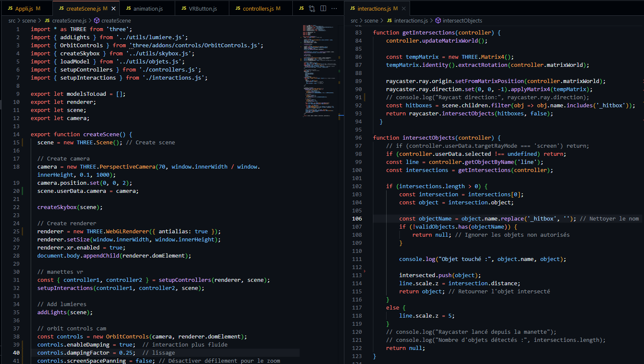This screenshot has height=364, width=644.
Task: Open the controllers.js tab
Action: click(258, 9)
